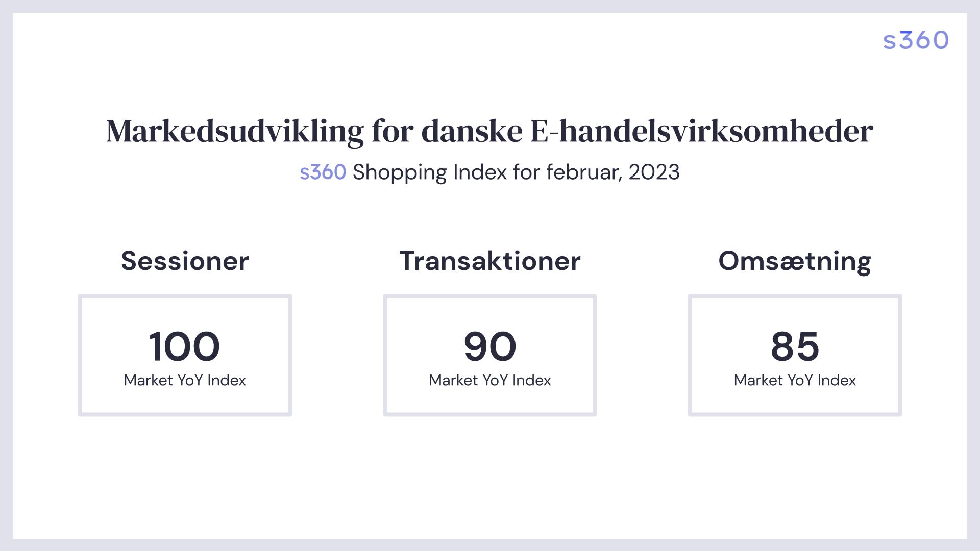This screenshot has width=980, height=551.
Task: Click the word danske in title
Action: point(472,131)
